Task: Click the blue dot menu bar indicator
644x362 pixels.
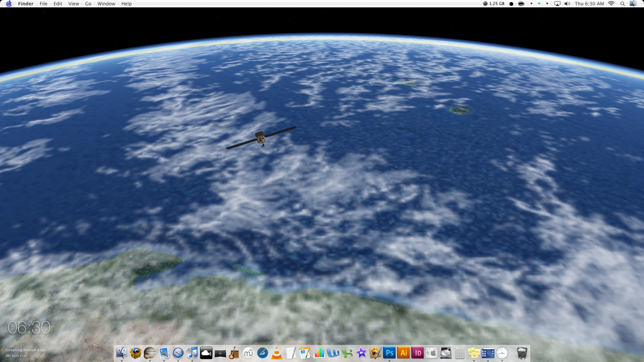Action: tap(539, 4)
